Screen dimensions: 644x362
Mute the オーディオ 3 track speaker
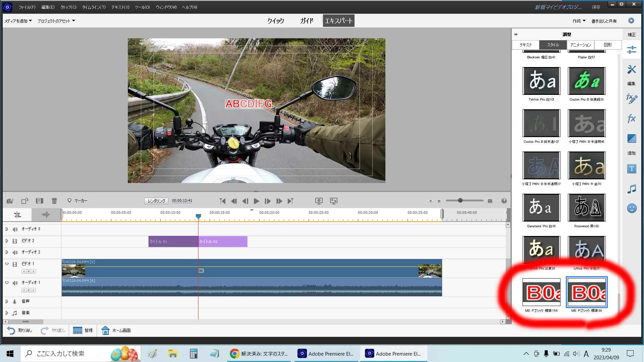click(x=15, y=229)
